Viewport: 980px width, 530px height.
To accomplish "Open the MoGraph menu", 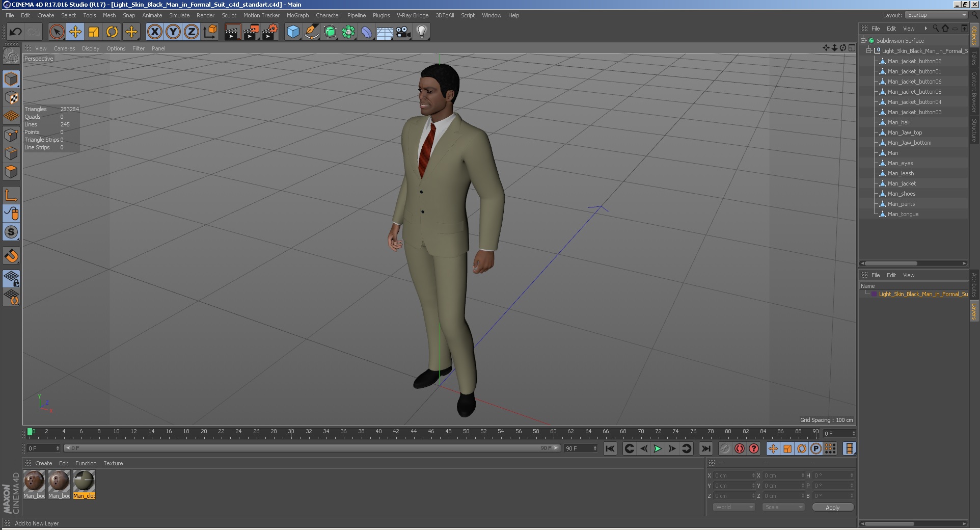I will tap(297, 15).
